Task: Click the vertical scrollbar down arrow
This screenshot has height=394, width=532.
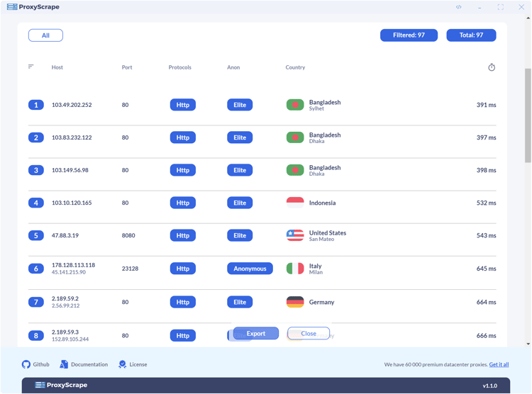Action: [528, 344]
